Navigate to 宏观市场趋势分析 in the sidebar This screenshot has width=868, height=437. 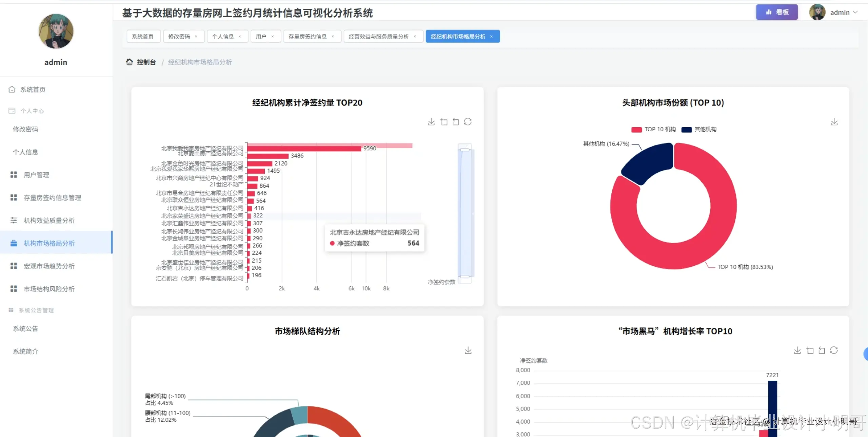pos(49,266)
